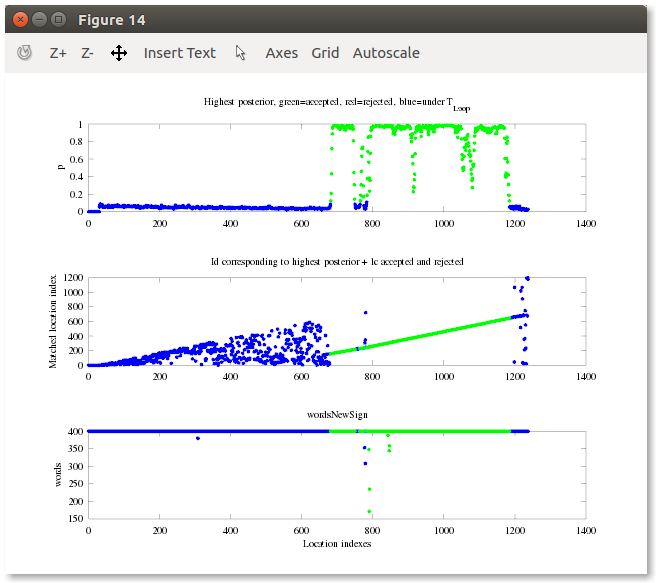This screenshot has height=583, width=656.
Task: Click the Z+ zoom in tool
Action: [x=58, y=53]
